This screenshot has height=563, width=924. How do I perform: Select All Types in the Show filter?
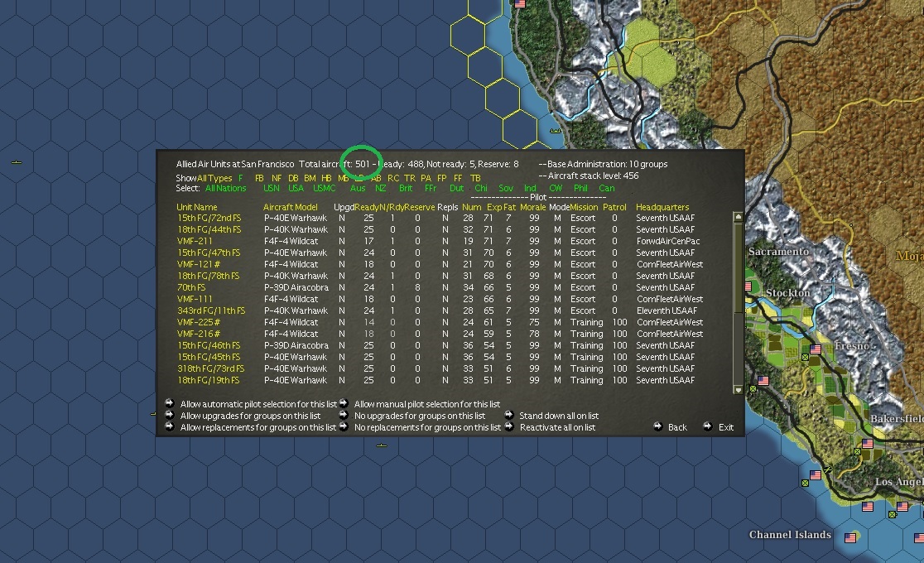tap(213, 177)
